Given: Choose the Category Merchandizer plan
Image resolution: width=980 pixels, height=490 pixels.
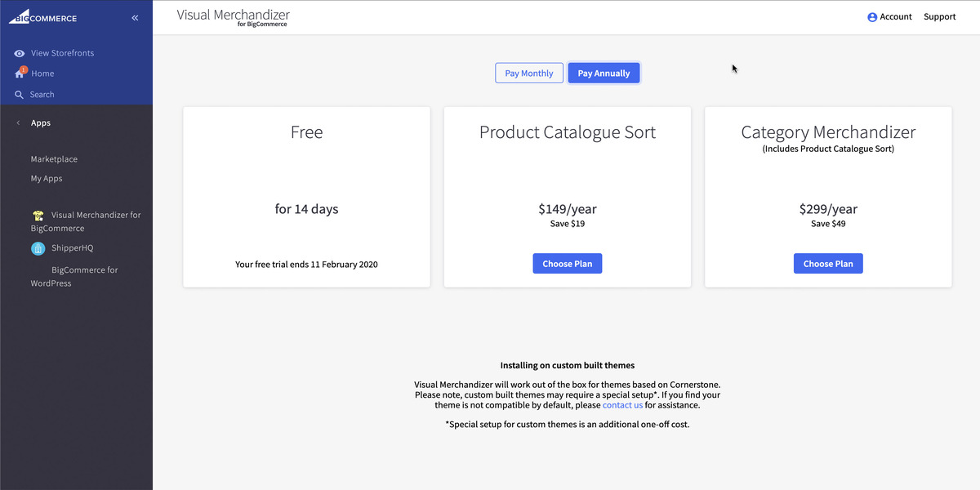Looking at the screenshot, I should pos(828,264).
